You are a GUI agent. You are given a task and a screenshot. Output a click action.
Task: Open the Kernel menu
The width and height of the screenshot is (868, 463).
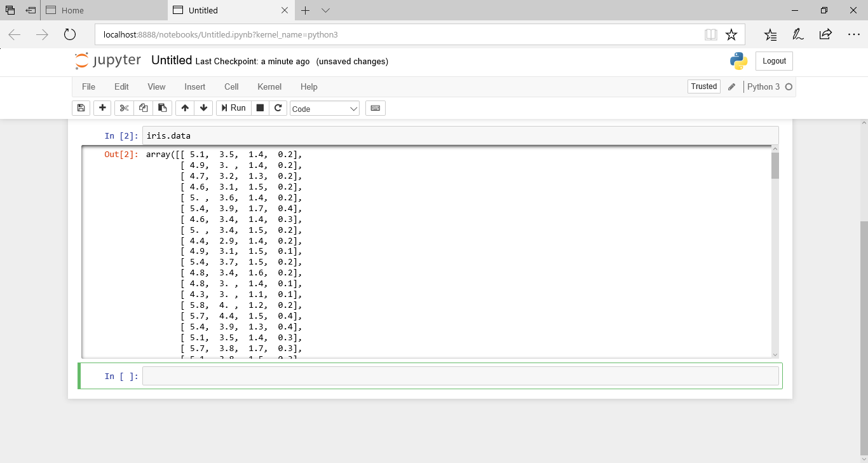coord(269,86)
